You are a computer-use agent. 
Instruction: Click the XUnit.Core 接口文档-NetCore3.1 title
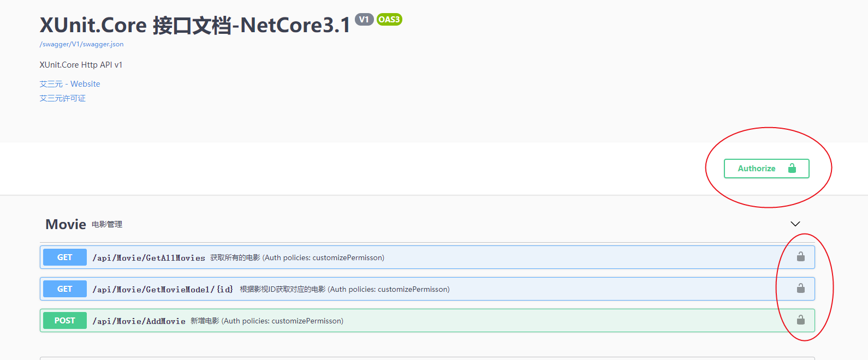[195, 25]
